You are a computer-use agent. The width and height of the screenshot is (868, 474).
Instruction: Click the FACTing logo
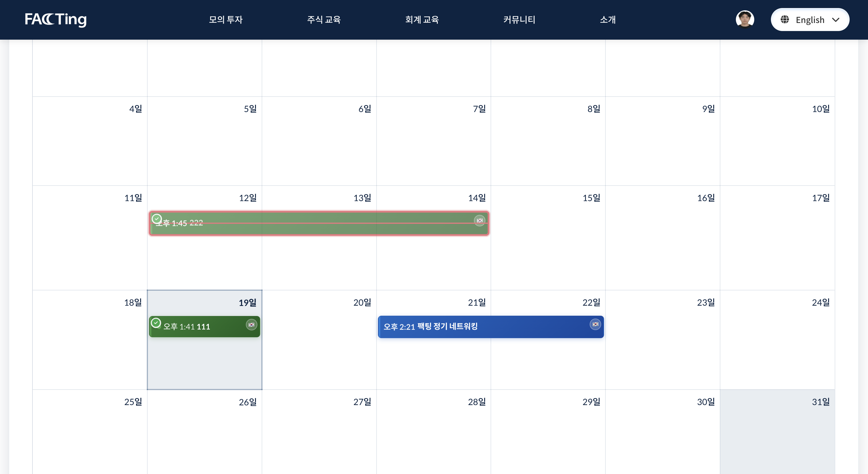coord(56,19)
